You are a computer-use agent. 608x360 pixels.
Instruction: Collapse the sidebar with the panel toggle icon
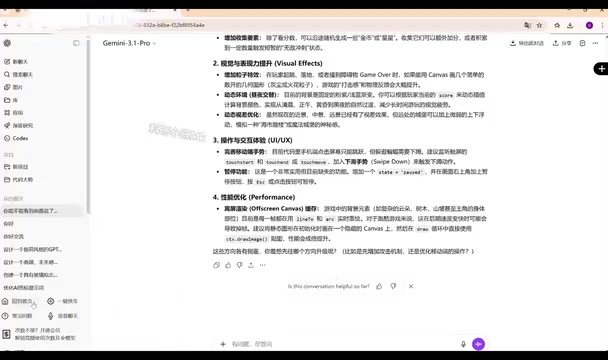point(76,43)
